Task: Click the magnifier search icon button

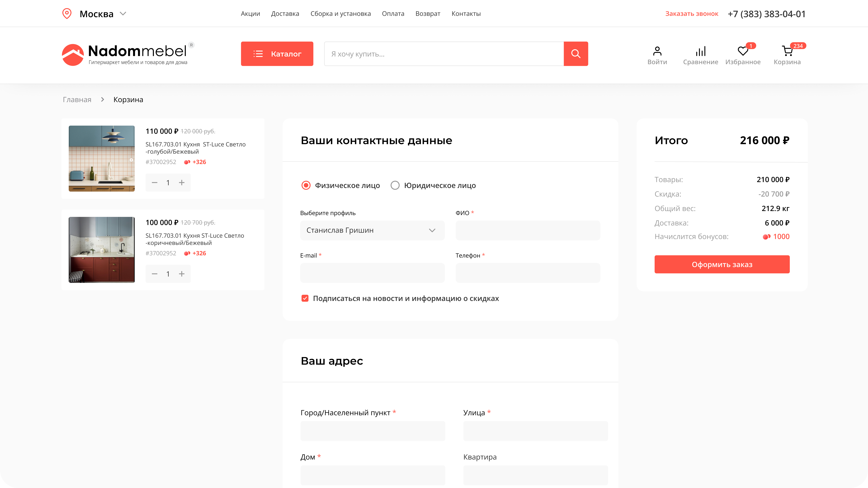Action: click(x=576, y=54)
